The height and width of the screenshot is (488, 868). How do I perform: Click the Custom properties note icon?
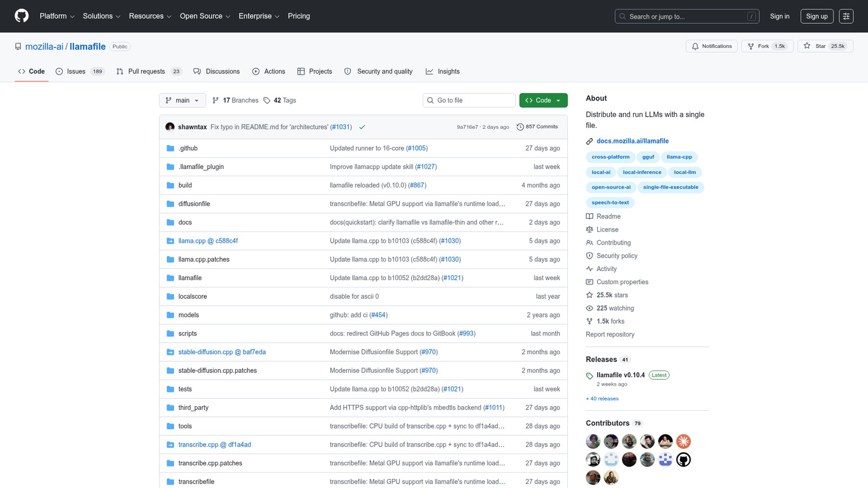[589, 282]
